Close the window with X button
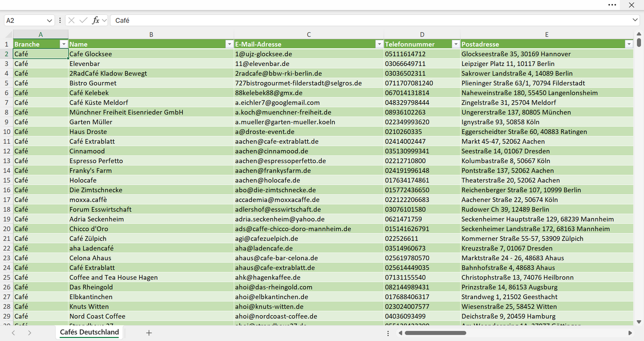Image resolution: width=644 pixels, height=341 pixels. (632, 5)
